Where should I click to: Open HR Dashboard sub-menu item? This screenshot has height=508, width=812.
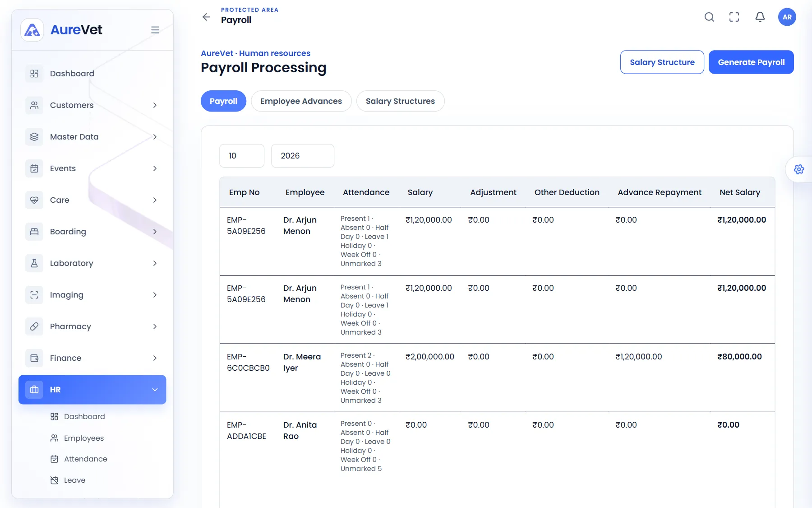(84, 416)
